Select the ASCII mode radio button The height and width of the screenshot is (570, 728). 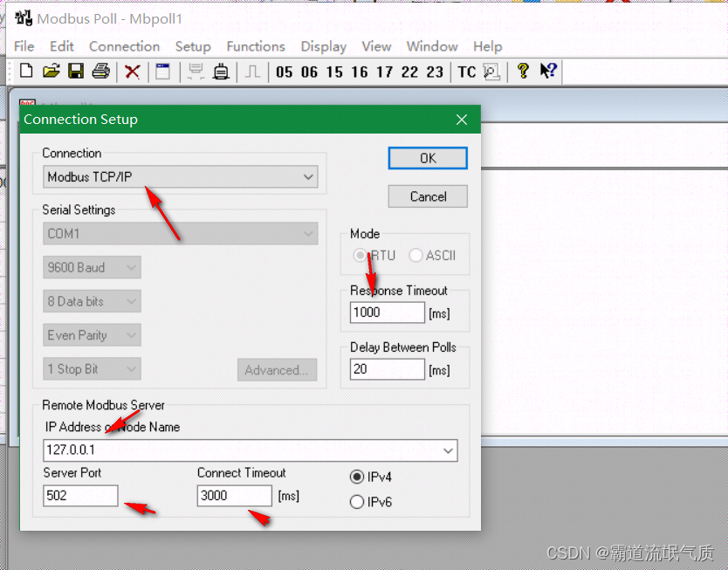[x=416, y=255]
